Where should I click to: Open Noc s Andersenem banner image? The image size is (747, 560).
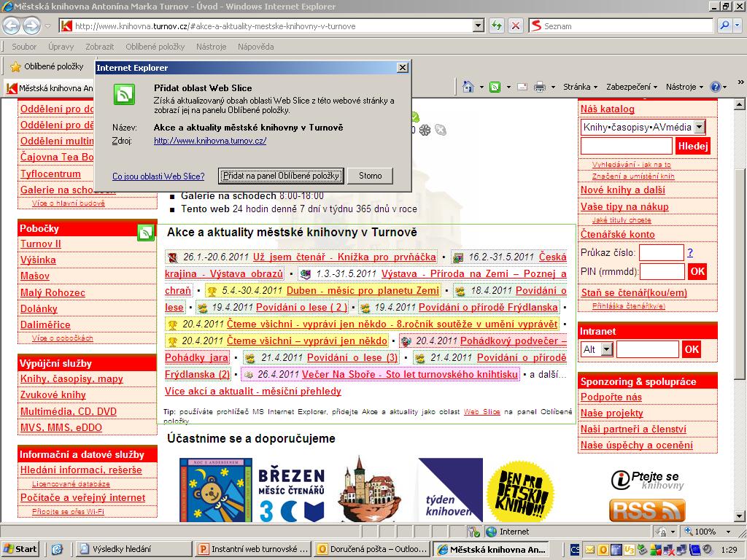(216, 489)
